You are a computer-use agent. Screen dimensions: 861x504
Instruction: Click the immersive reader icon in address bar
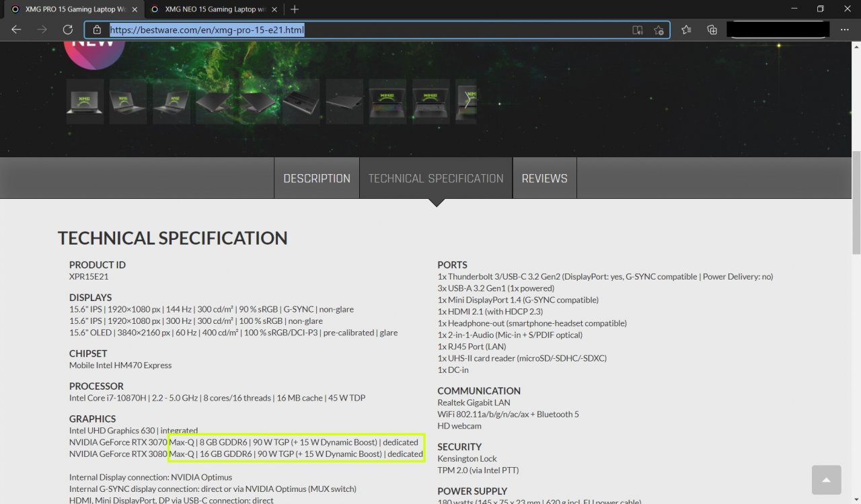click(638, 30)
